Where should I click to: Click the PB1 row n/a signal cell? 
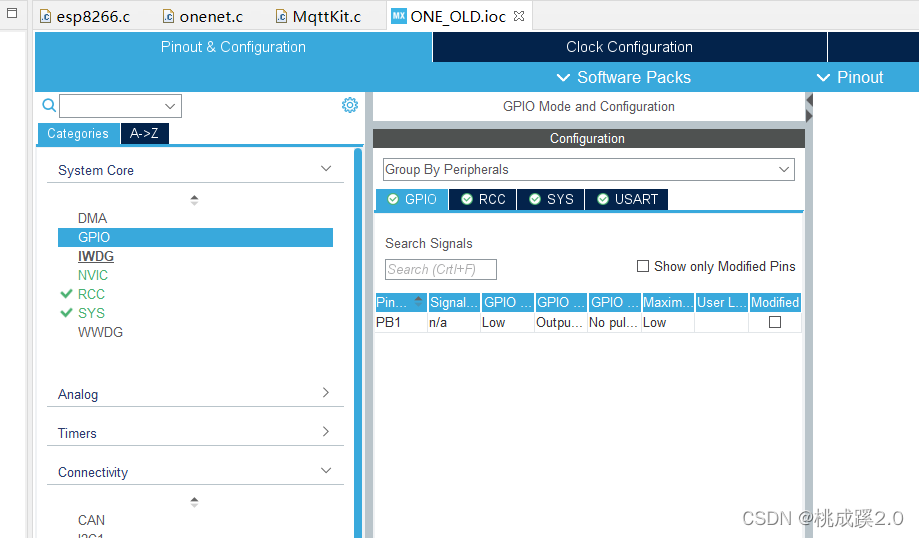[x=454, y=322]
